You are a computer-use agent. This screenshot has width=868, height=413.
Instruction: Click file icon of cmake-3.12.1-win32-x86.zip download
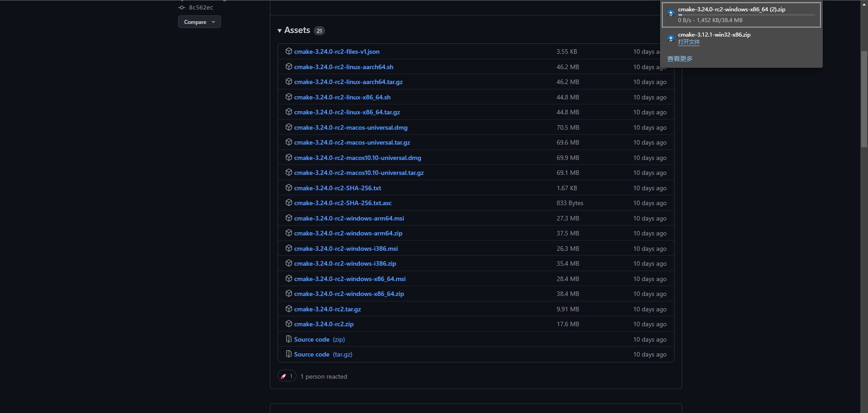[671, 39]
